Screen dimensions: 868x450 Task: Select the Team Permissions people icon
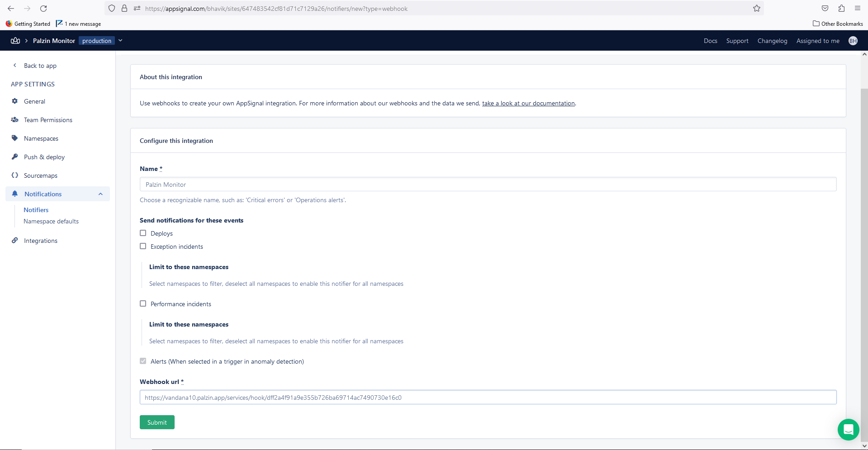click(15, 120)
